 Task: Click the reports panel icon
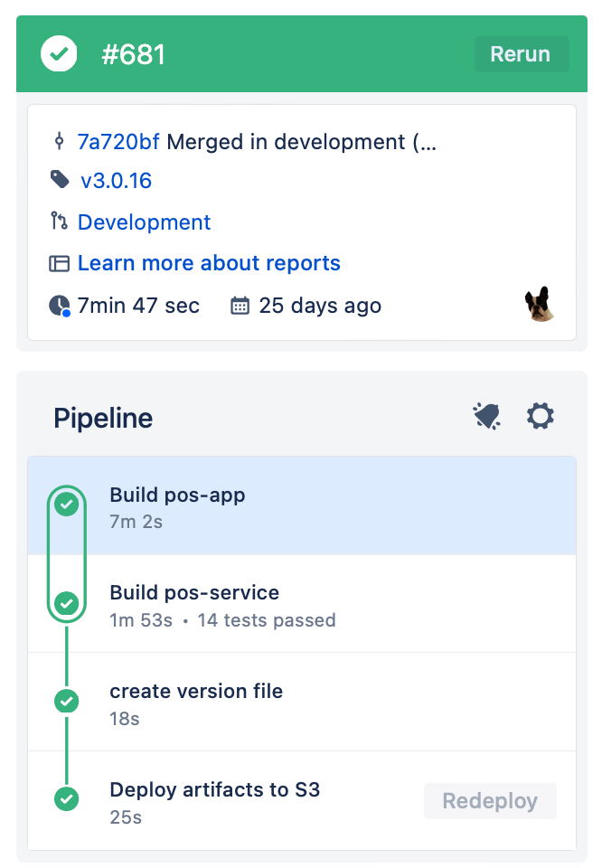point(58,263)
